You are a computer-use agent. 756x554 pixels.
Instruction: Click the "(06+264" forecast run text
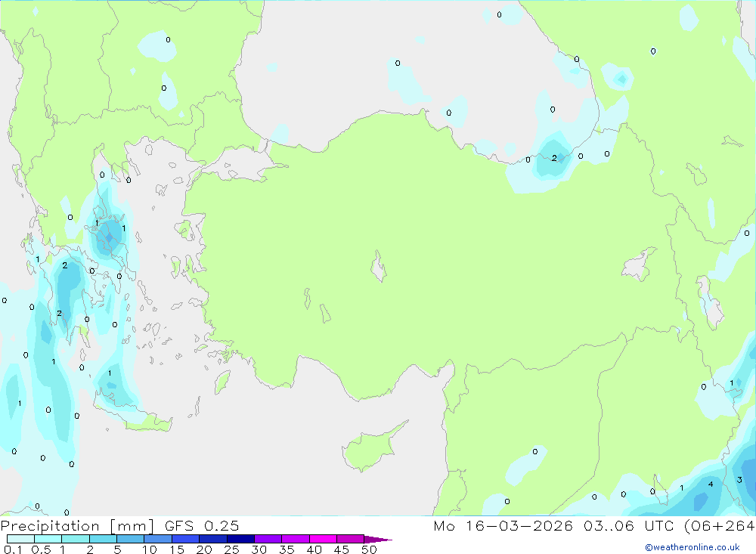[x=720, y=525]
